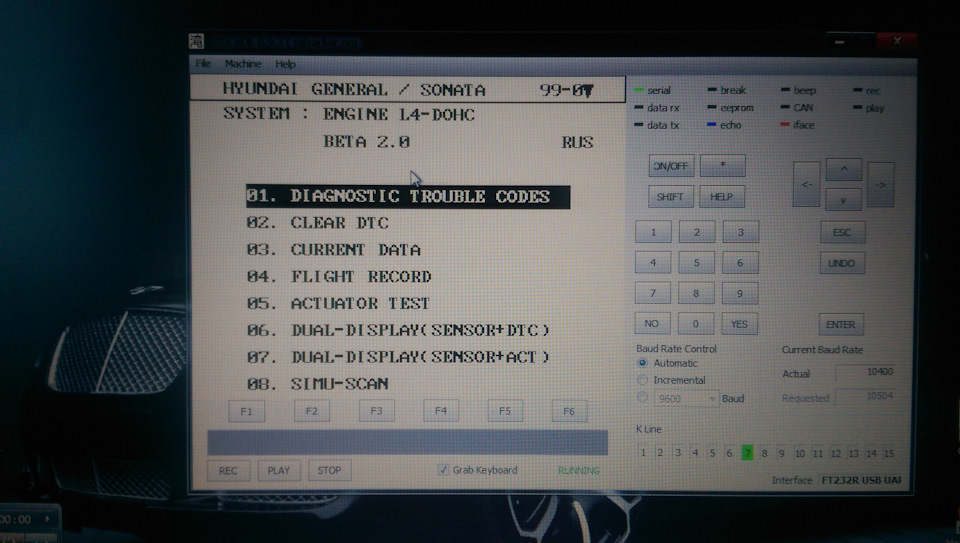Click keypad number 9
The height and width of the screenshot is (543, 960).
(x=740, y=293)
